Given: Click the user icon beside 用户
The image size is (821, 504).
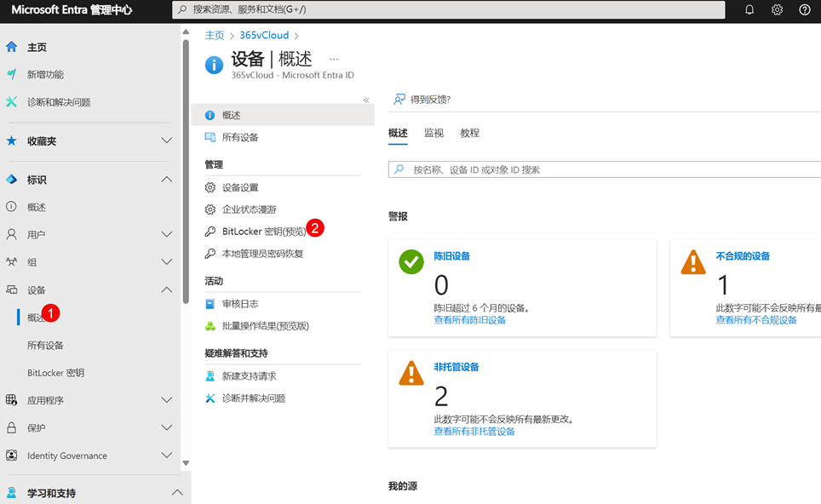Looking at the screenshot, I should [11, 234].
